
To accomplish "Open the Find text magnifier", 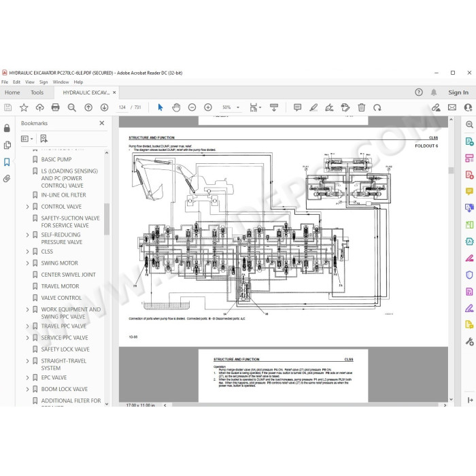I will tap(71, 107).
